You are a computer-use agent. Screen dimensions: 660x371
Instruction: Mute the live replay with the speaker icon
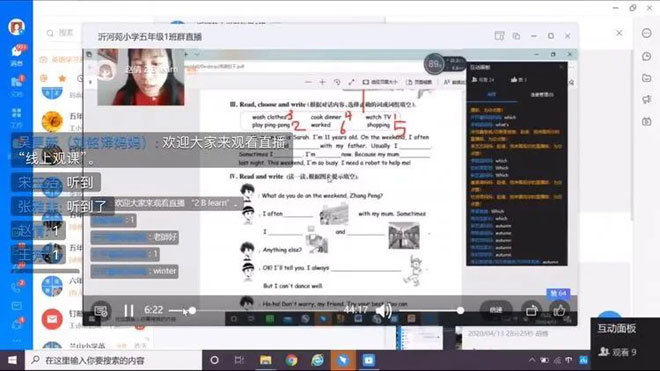(383, 311)
